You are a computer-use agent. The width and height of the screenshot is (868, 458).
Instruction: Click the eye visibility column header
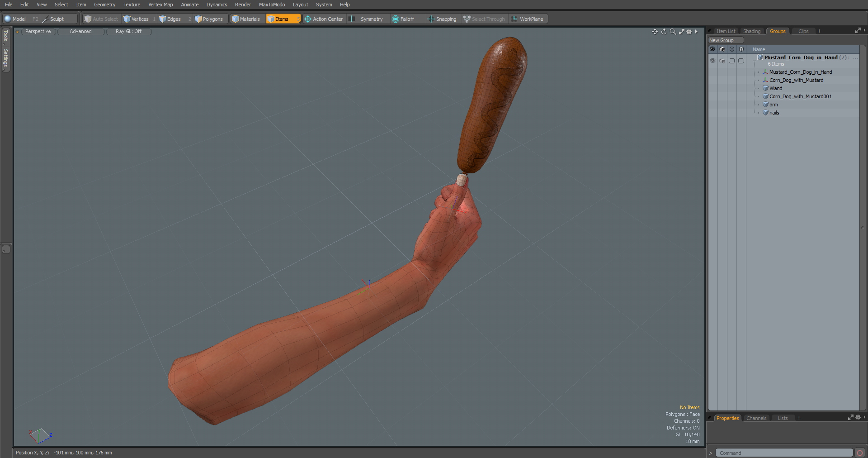[712, 49]
